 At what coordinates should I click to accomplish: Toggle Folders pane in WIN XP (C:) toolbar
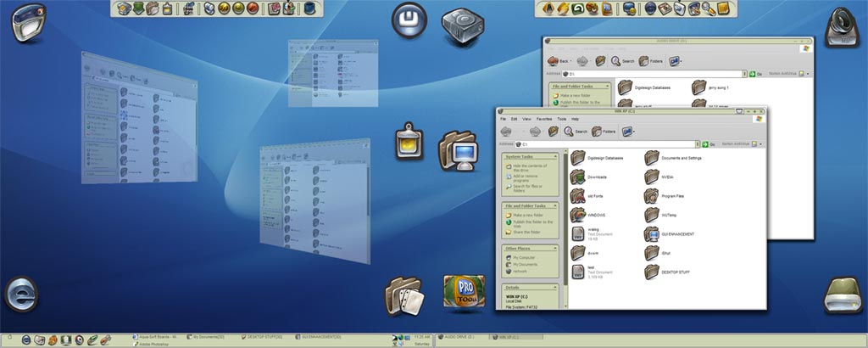(604, 132)
